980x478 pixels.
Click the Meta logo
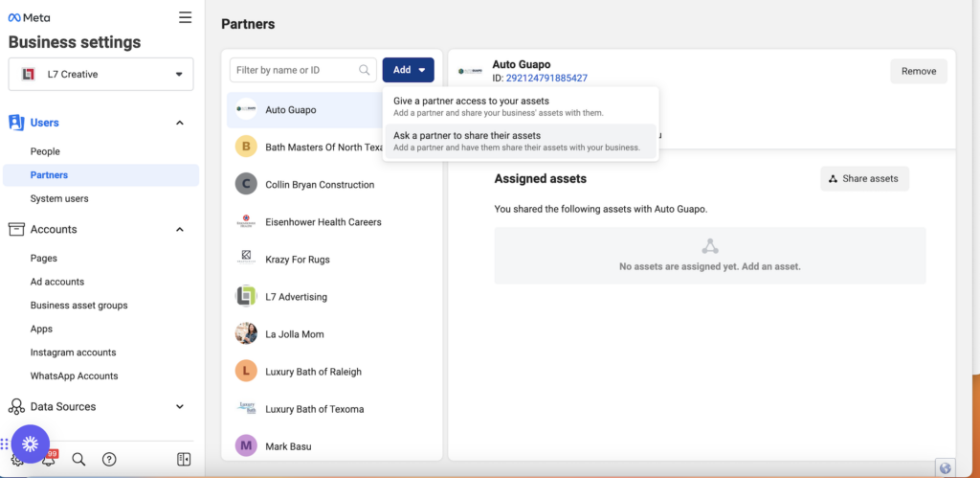pos(29,17)
